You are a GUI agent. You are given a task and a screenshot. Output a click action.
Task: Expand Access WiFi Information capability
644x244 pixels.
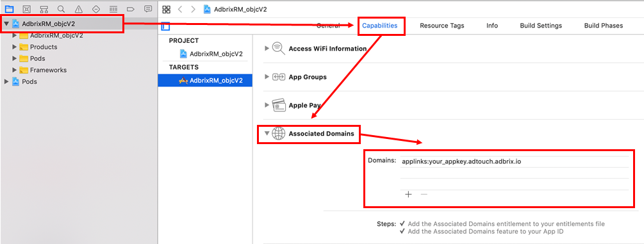tap(267, 49)
